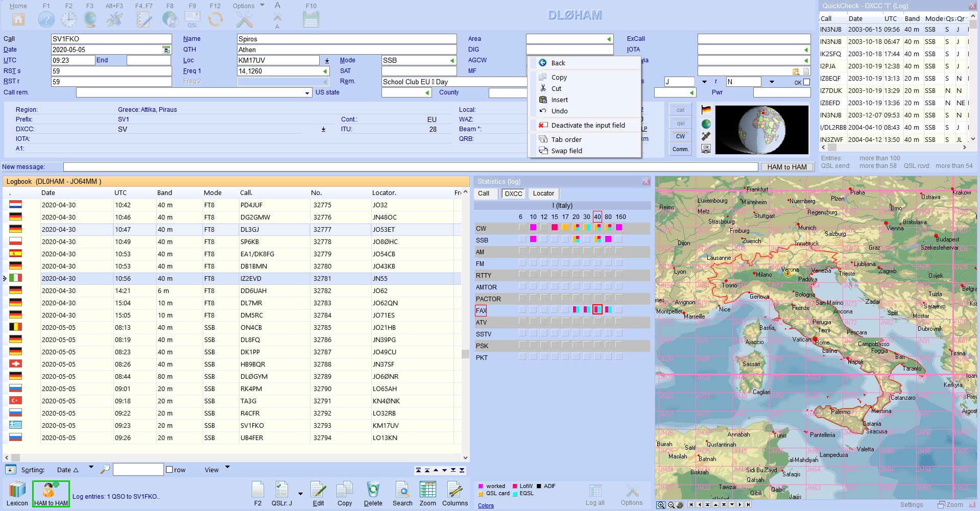The height and width of the screenshot is (511, 980).
Task: Open the F9 QSL card icon
Action: click(193, 19)
